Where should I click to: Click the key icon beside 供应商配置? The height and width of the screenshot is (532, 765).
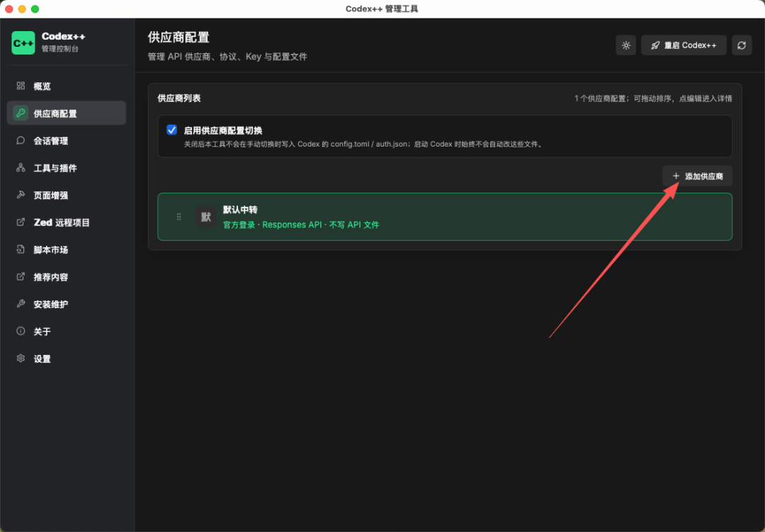coord(21,113)
